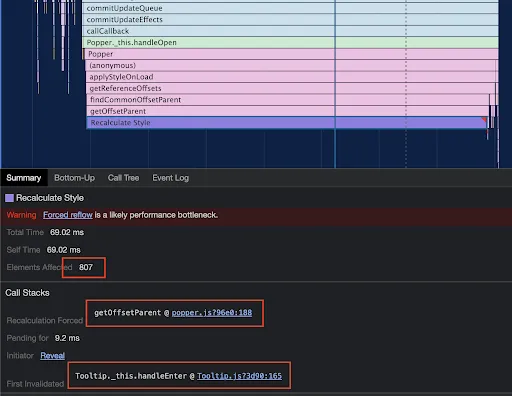Image resolution: width=512 pixels, height=396 pixels.
Task: Click the First Invalidated label
Action: coord(35,384)
